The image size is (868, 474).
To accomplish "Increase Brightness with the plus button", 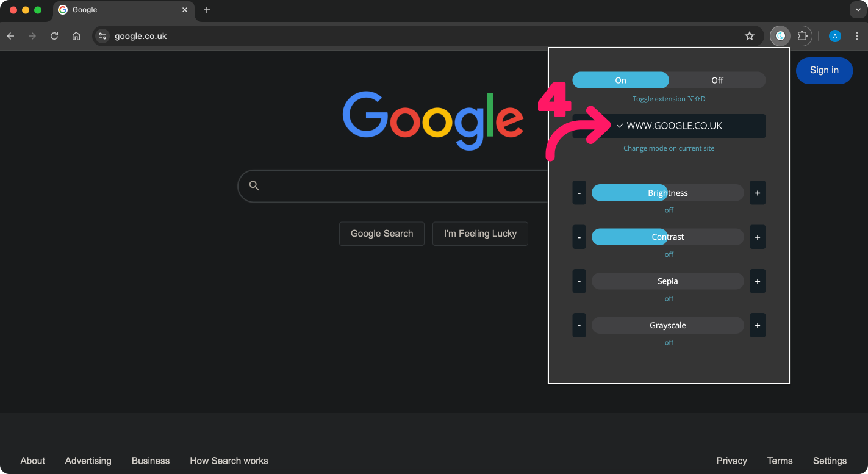I will tap(757, 193).
